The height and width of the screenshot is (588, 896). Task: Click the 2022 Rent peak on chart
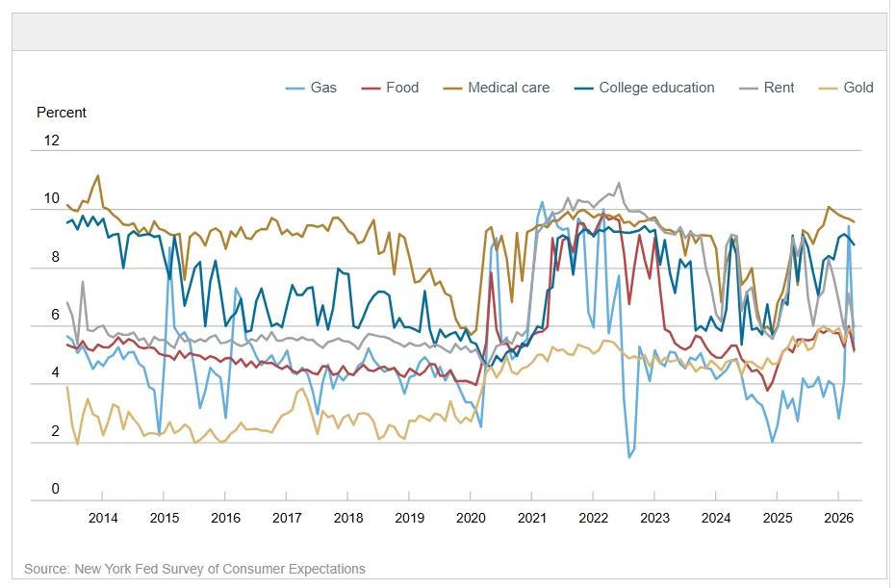tap(619, 184)
